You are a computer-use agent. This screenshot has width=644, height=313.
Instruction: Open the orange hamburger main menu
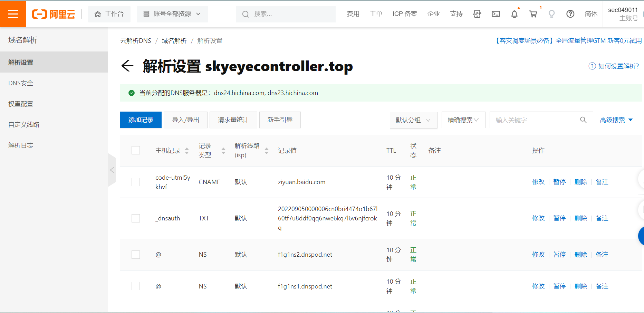pos(13,14)
